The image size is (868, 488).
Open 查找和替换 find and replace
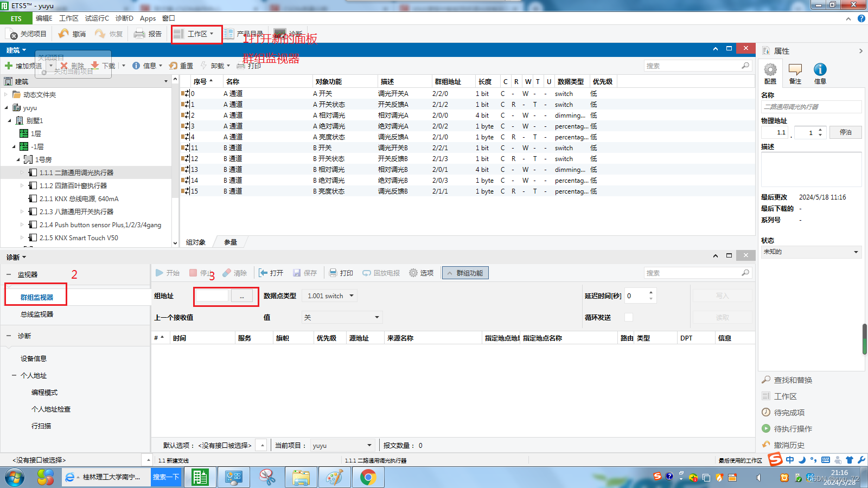pos(787,380)
